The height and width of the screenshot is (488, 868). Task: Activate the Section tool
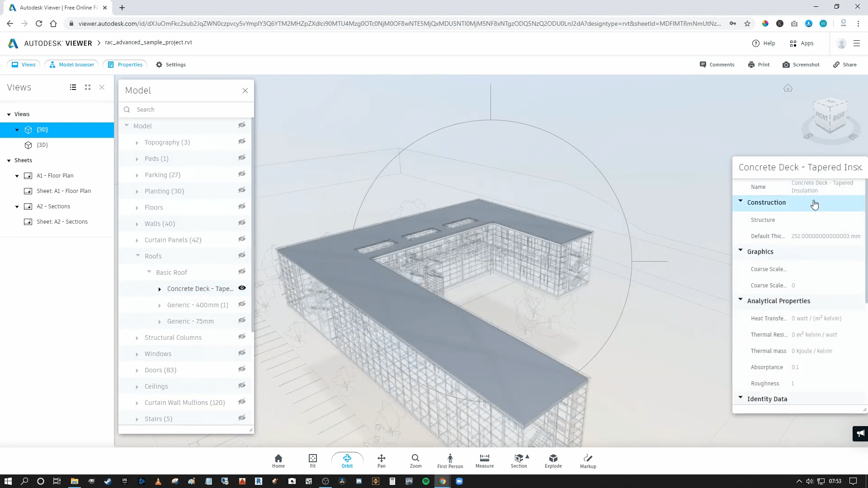519,460
